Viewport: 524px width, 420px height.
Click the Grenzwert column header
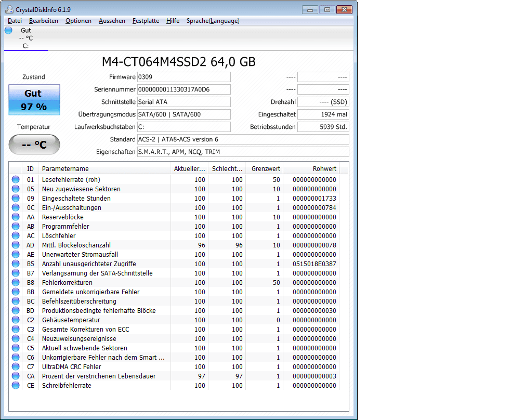tap(264, 169)
